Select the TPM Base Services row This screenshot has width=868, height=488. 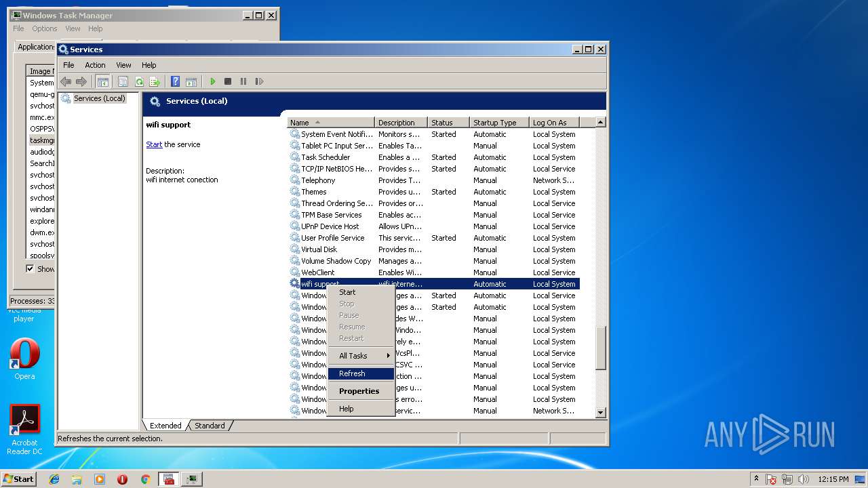tap(434, 215)
